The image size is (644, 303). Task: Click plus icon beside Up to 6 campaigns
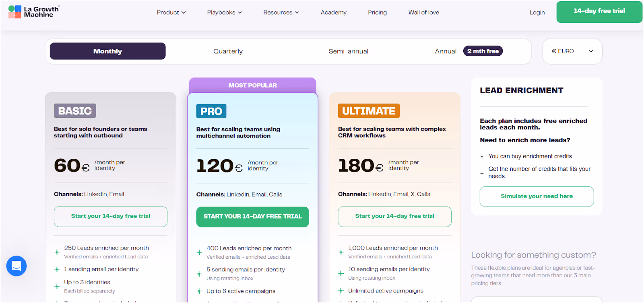point(199,291)
